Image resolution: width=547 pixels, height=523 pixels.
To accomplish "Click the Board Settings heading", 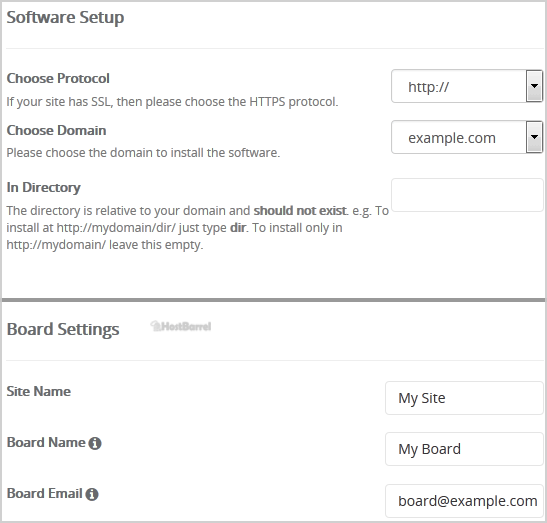I will click(x=63, y=329).
